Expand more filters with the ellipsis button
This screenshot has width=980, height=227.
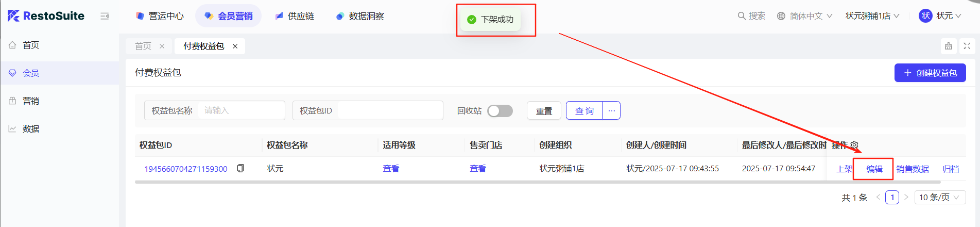click(x=611, y=110)
